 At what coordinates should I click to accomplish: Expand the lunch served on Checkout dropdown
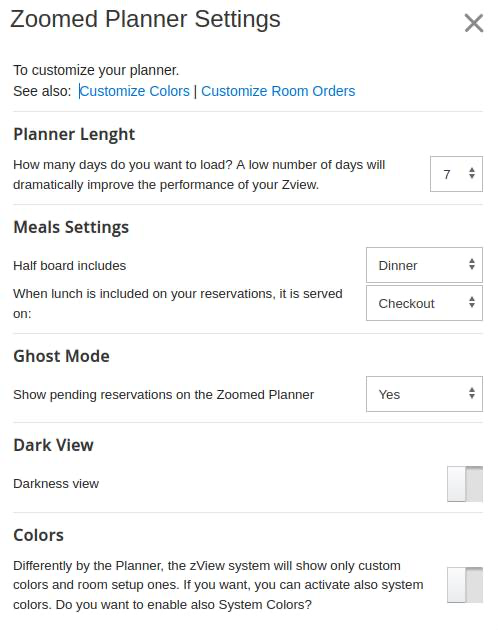[x=424, y=303]
